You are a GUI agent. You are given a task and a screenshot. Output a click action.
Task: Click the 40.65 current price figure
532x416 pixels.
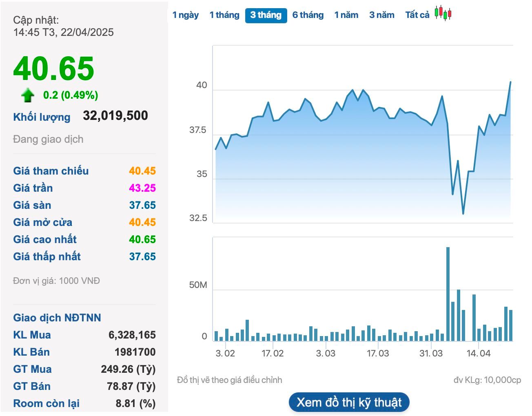pos(53,68)
